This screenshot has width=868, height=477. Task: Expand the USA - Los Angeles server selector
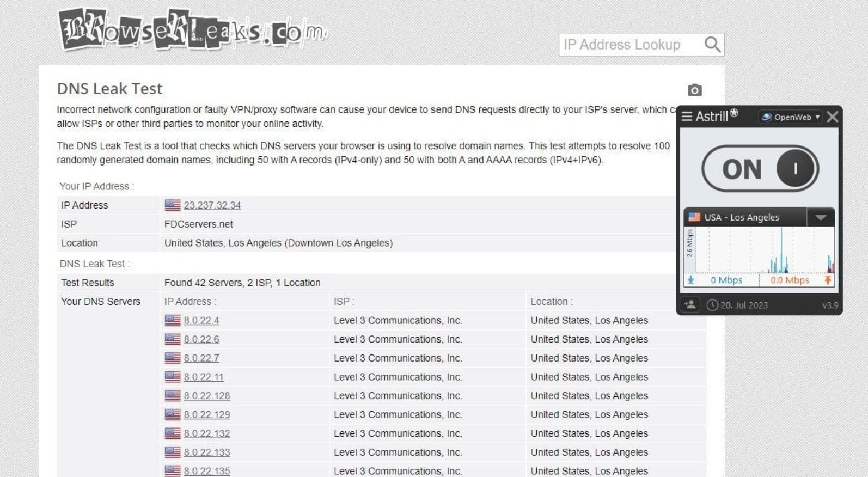(x=821, y=216)
